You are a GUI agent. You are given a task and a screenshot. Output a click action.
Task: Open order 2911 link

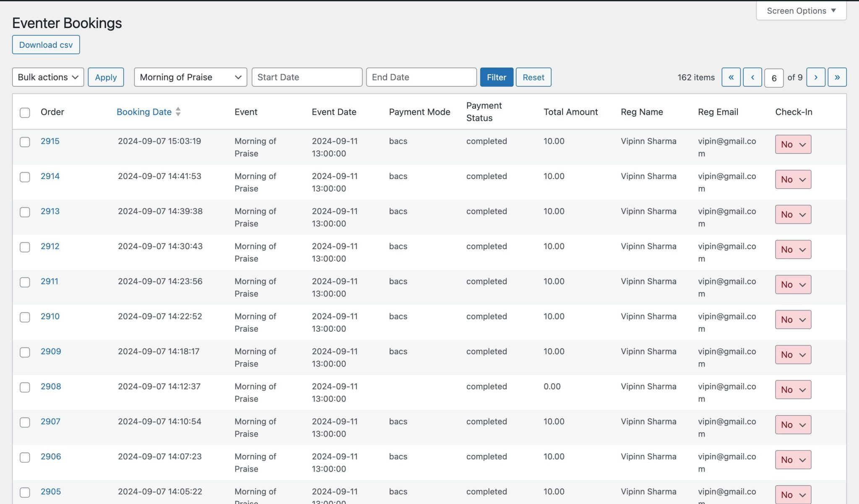point(49,281)
